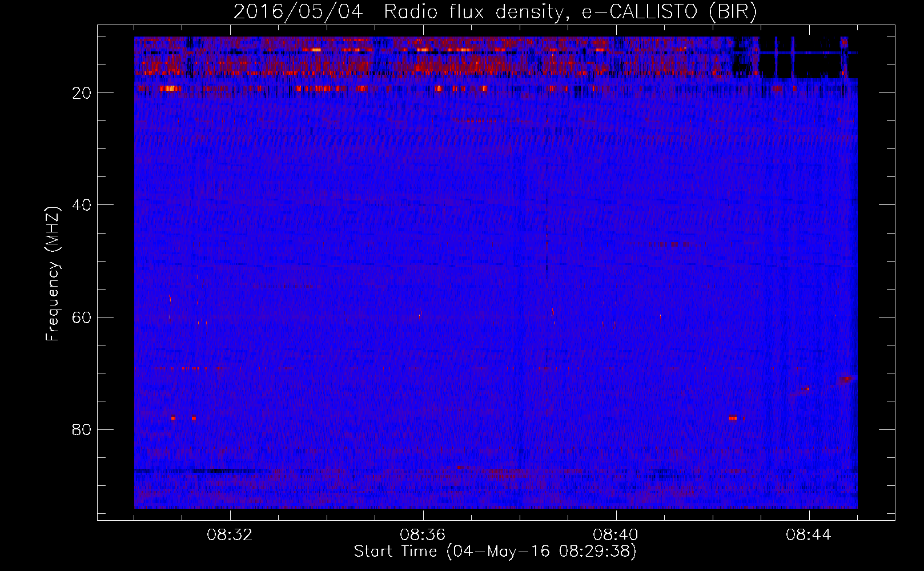
Task: Click the 60 MHz frequency tick label
Action: click(x=82, y=317)
